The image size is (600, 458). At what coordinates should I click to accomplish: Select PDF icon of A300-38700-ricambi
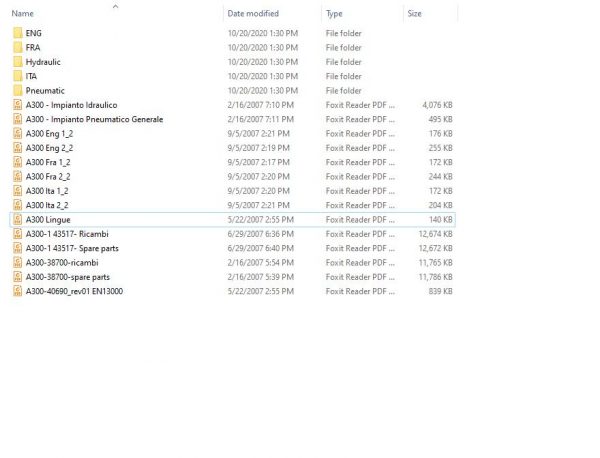coord(18,262)
